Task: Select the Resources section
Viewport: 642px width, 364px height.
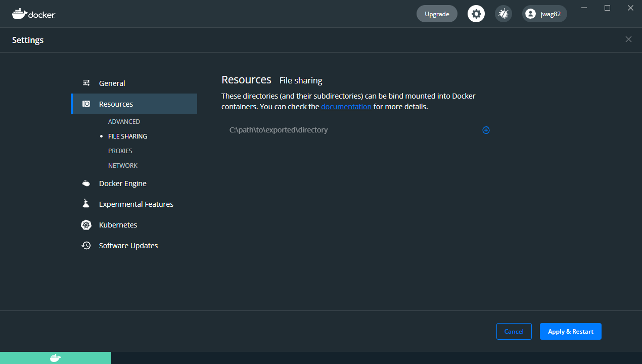Action: (x=116, y=104)
